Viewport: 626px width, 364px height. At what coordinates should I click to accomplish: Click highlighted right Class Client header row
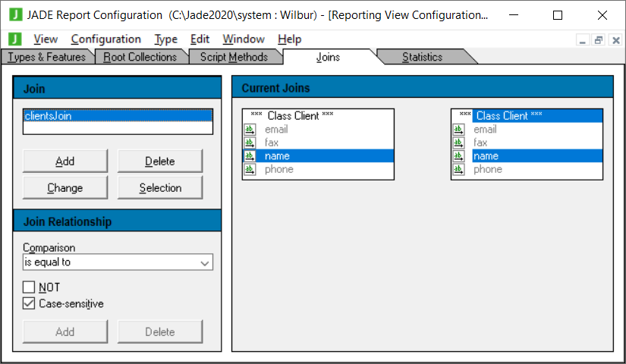tap(527, 116)
